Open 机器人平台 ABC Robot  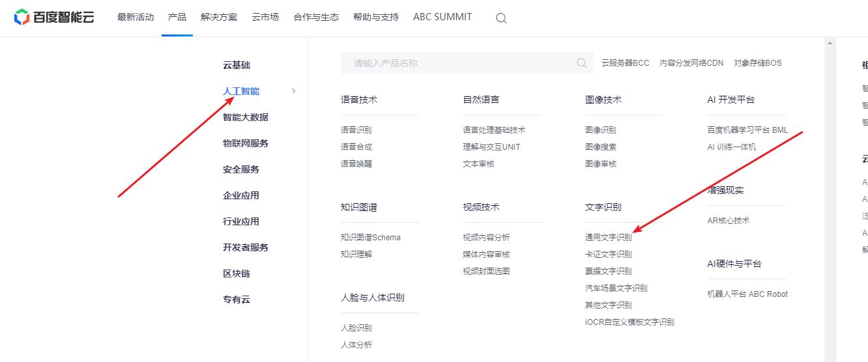tap(747, 294)
